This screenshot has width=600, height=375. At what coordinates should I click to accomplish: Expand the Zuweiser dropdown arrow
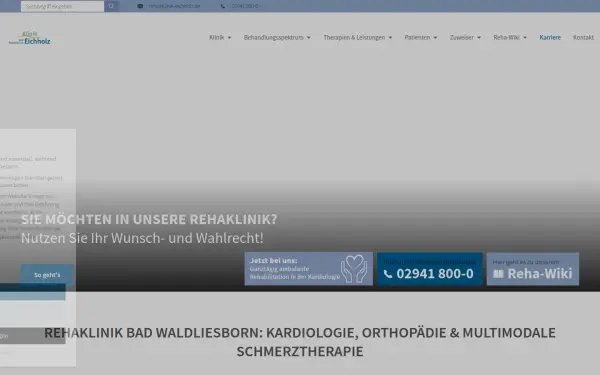point(479,38)
